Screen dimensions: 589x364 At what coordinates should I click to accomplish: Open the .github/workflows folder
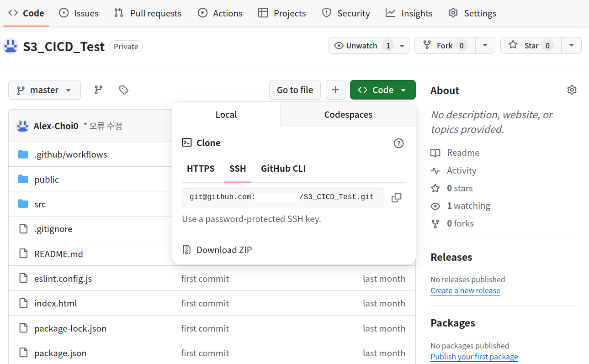click(x=71, y=154)
